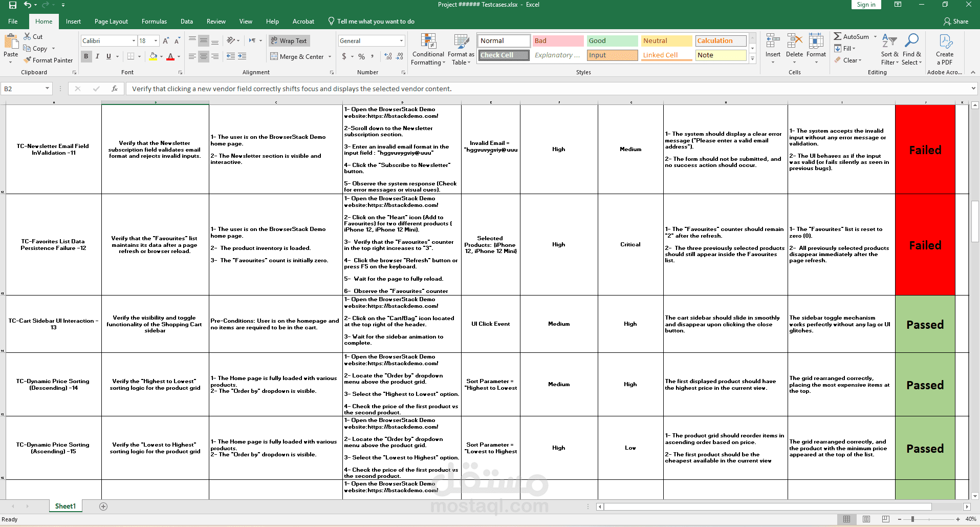Apply the Bad cell style
The width and height of the screenshot is (980, 527).
pos(558,41)
